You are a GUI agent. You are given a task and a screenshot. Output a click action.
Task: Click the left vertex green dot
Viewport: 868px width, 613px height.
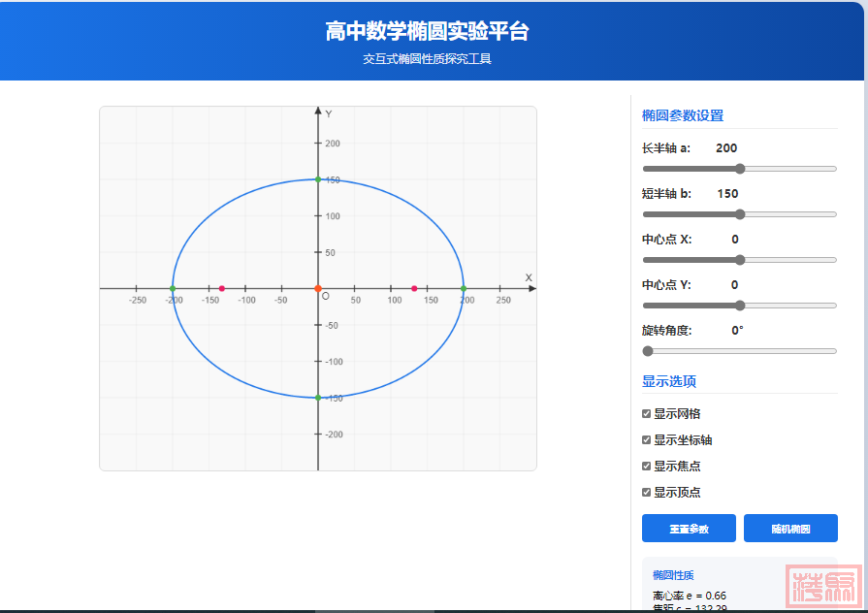(173, 288)
